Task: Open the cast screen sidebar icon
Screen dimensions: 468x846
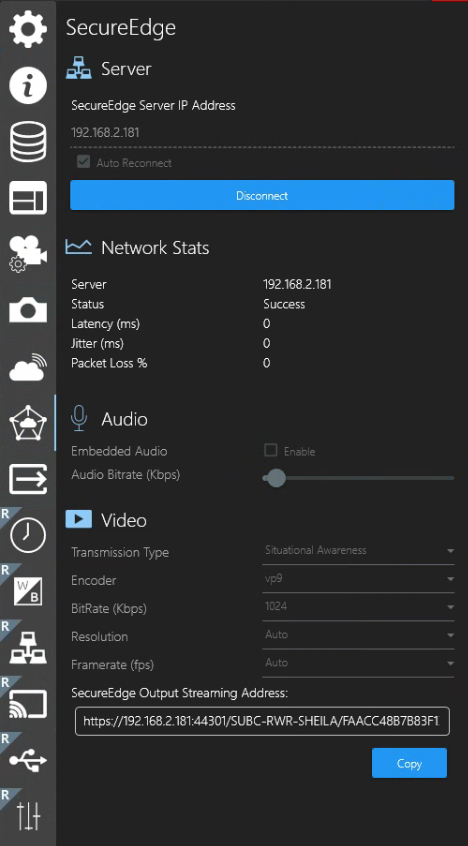Action: (x=28, y=704)
